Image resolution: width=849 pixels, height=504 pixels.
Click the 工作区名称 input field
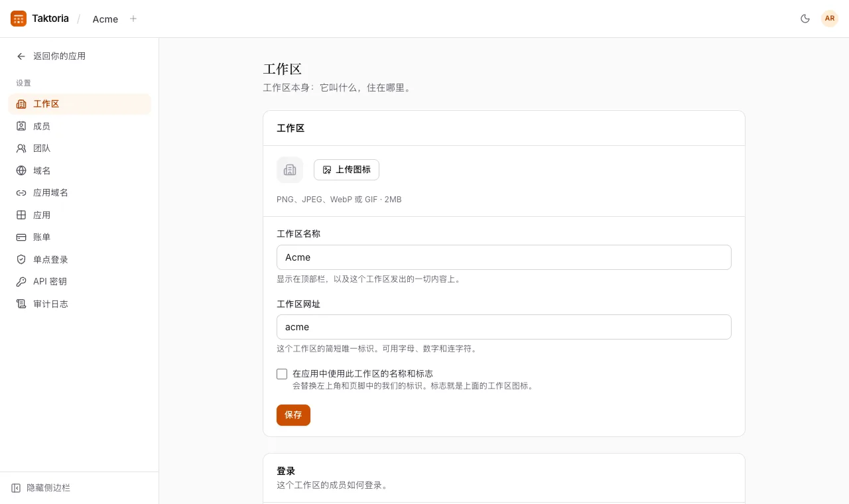(x=504, y=257)
